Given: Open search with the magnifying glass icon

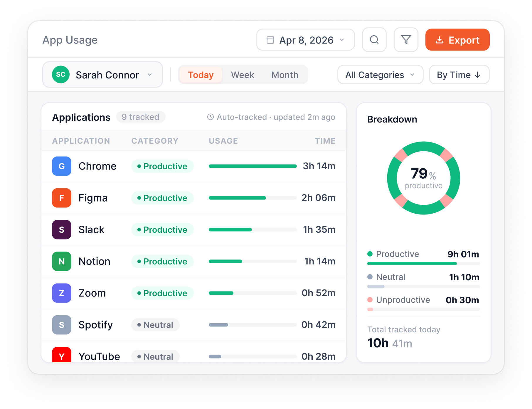Looking at the screenshot, I should click(x=374, y=40).
